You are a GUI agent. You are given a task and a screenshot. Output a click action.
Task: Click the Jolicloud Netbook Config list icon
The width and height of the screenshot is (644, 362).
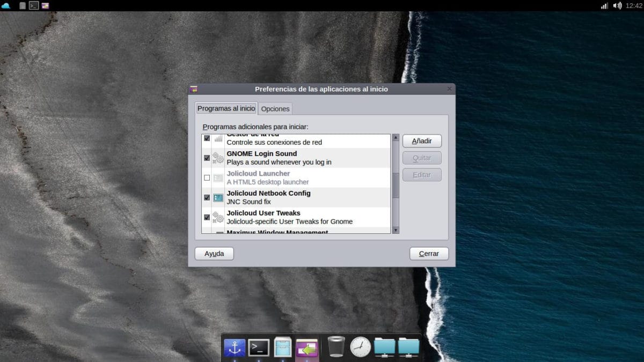coord(218,197)
